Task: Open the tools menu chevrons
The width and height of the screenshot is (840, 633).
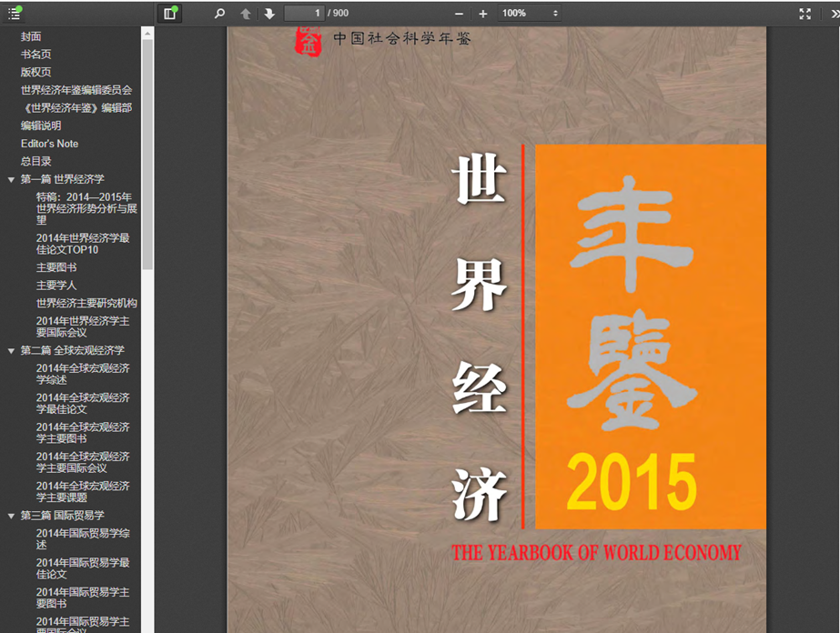Action: pyautogui.click(x=835, y=14)
